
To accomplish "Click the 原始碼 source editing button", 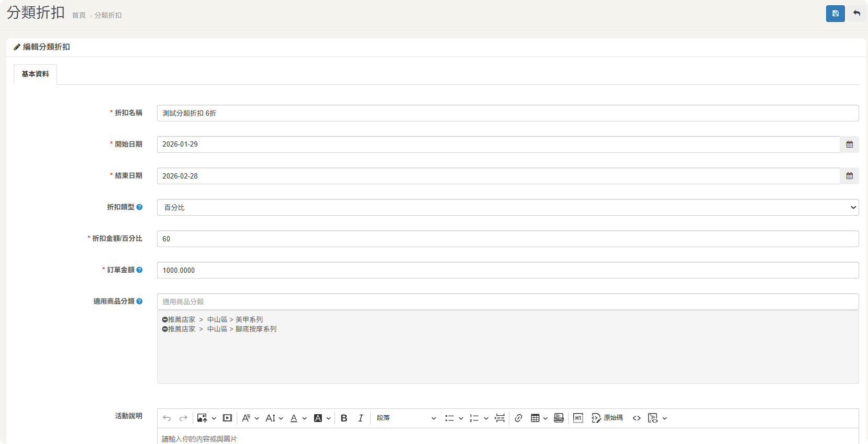I will (x=607, y=418).
